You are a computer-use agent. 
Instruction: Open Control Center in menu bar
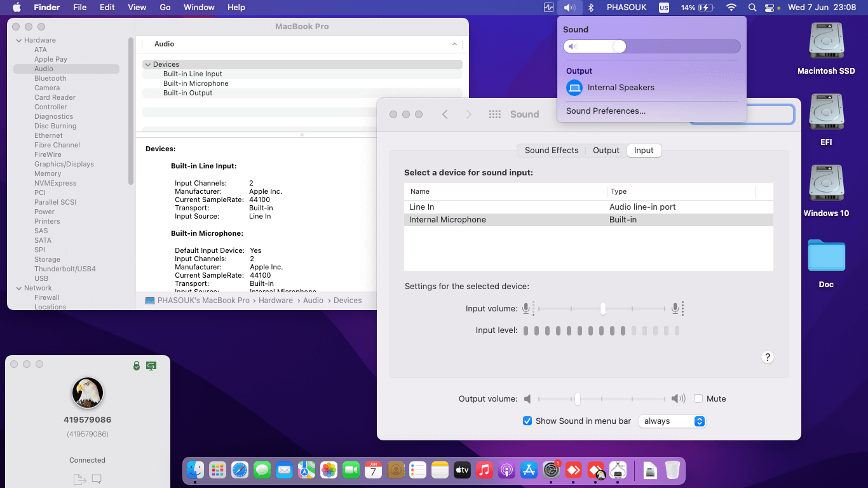click(x=770, y=8)
